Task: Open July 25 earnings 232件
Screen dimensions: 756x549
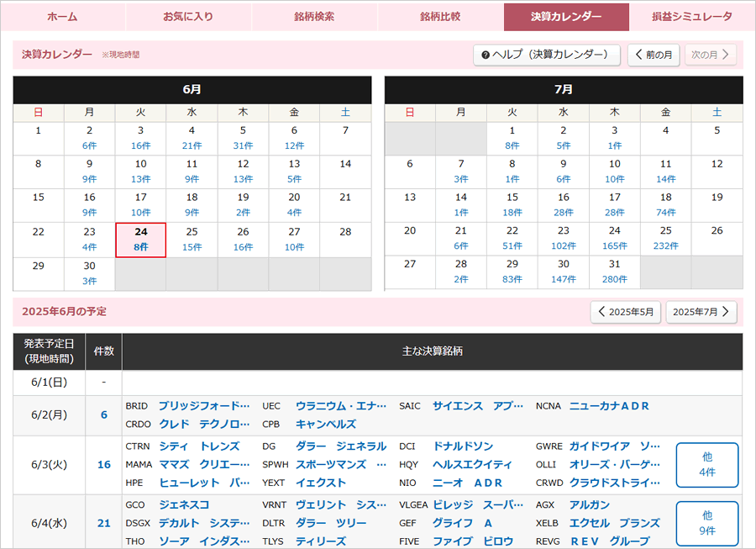Action: pos(666,245)
